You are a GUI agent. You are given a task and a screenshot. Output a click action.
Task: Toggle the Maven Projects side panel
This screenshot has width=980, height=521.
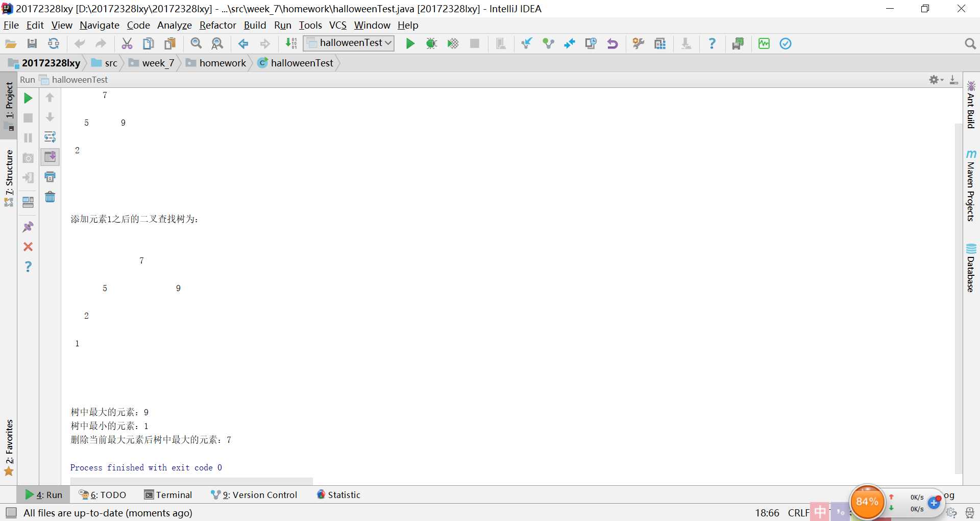[x=971, y=186]
